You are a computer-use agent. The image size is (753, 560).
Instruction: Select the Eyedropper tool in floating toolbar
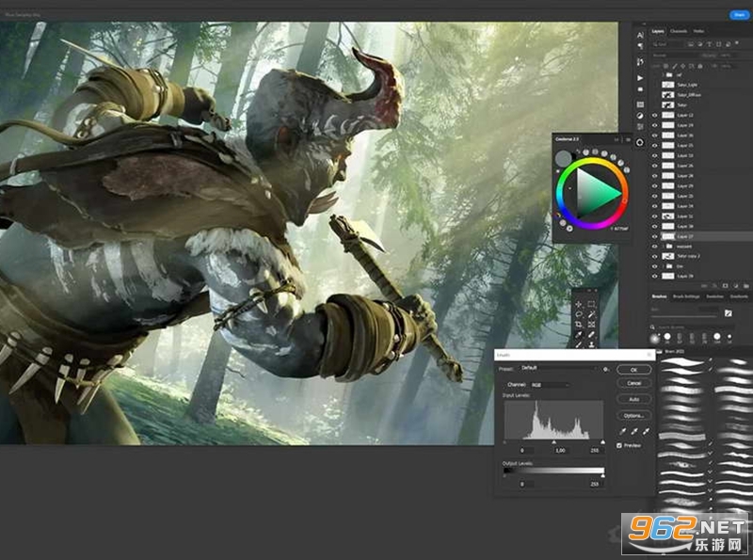coord(579,334)
